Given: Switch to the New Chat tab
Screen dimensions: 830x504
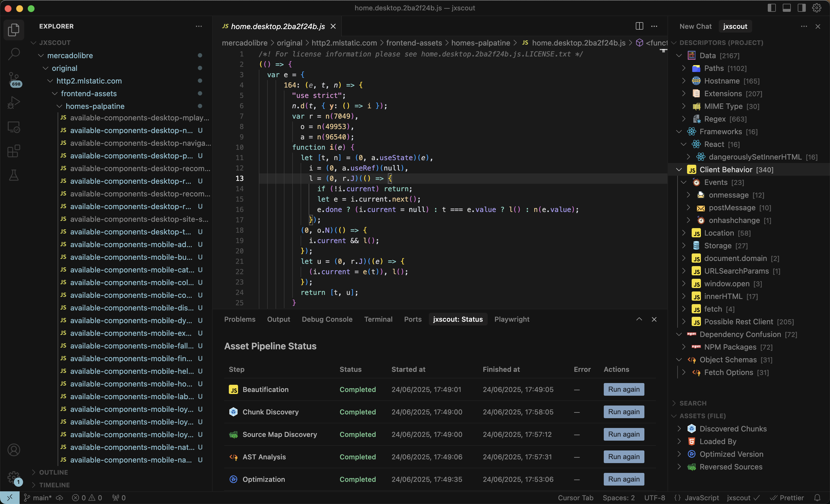Looking at the screenshot, I should (x=695, y=26).
